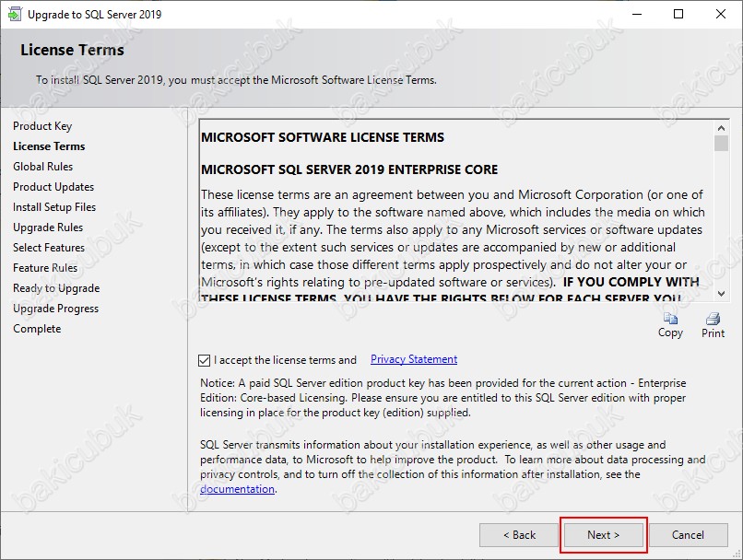Screen dimensions: 743x560
Task: Select the Upgrade Progress step
Action: 56,309
